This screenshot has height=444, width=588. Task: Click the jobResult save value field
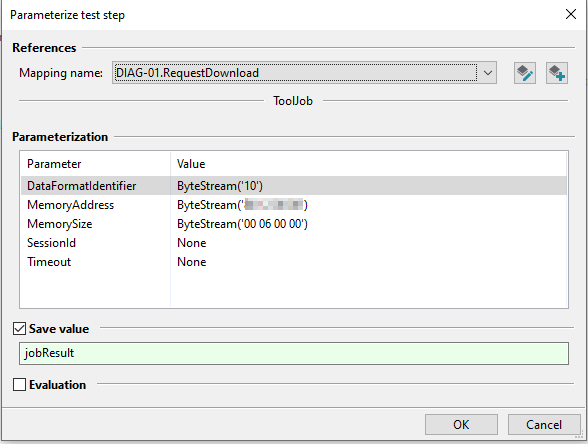tap(294, 353)
